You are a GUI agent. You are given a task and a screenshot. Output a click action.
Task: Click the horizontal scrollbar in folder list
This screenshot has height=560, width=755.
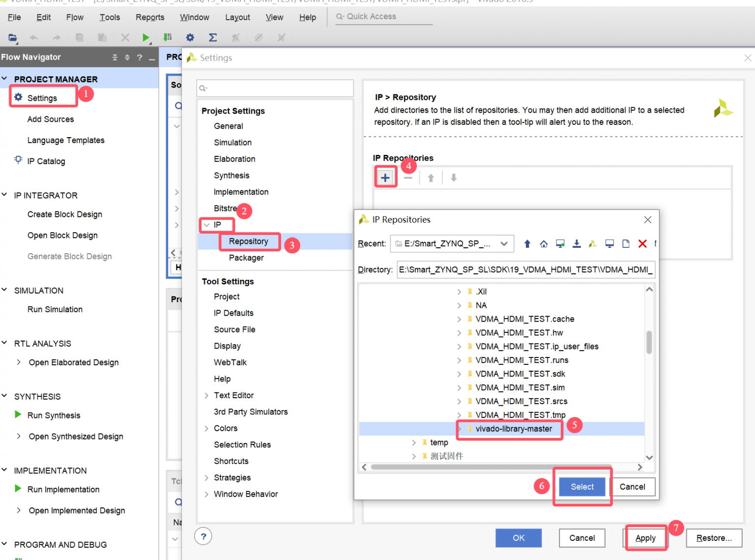pos(492,467)
